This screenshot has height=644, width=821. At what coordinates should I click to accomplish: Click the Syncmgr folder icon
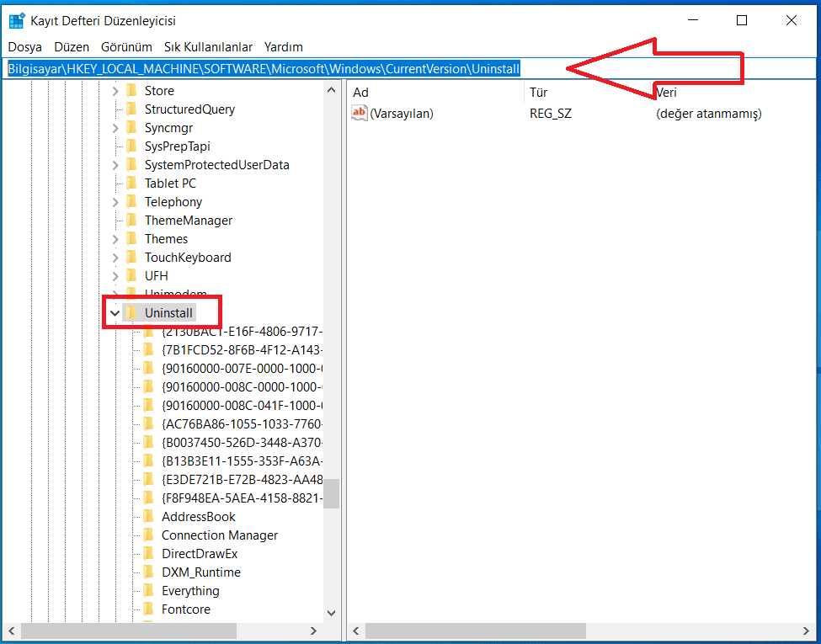pyautogui.click(x=132, y=128)
